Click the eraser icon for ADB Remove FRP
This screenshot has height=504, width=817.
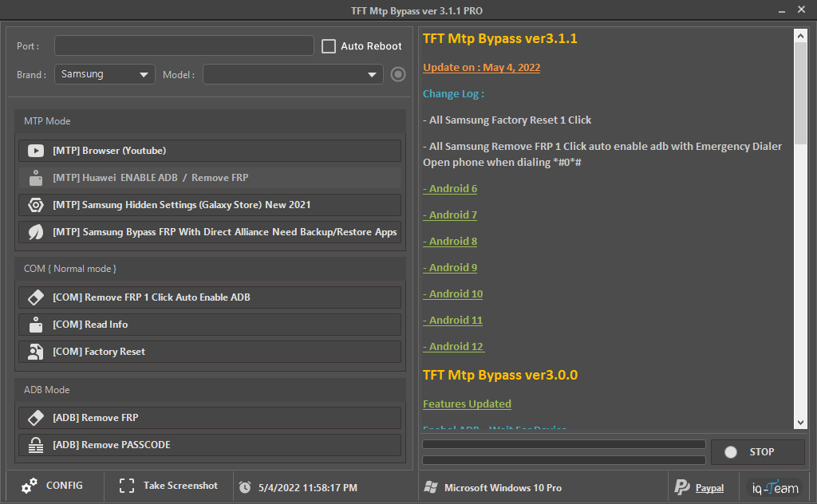(35, 418)
